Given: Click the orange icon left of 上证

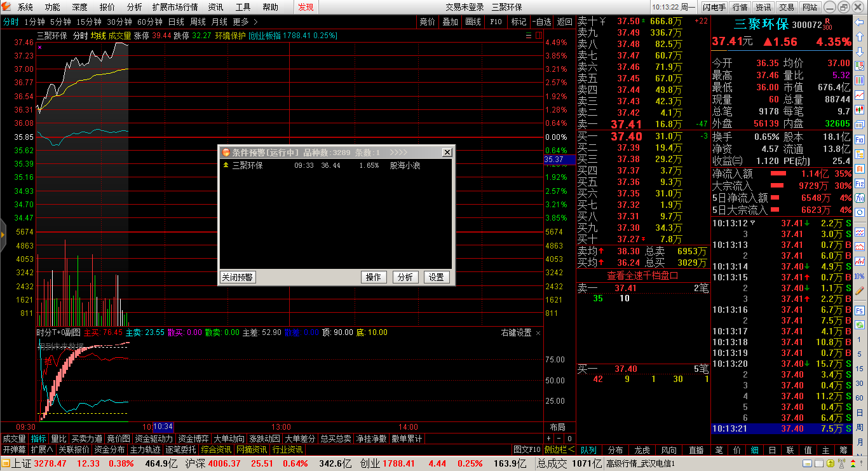Looking at the screenshot, I should coord(6,463).
